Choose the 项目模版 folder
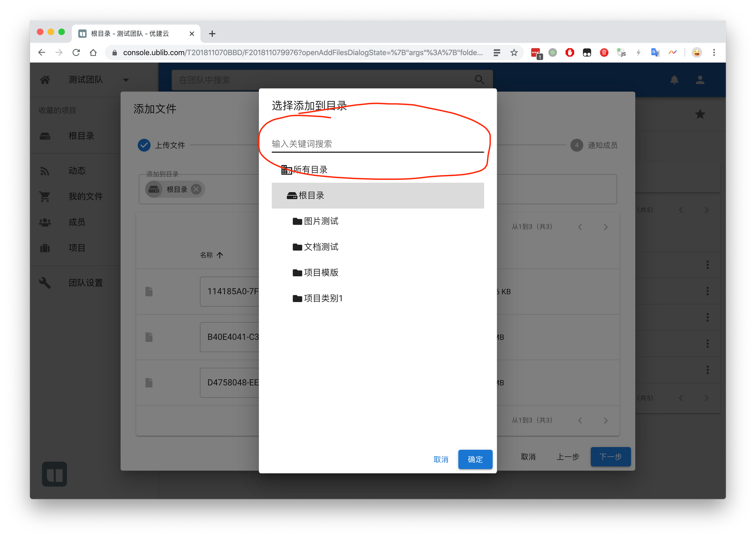Image resolution: width=756 pixels, height=539 pixels. click(321, 273)
